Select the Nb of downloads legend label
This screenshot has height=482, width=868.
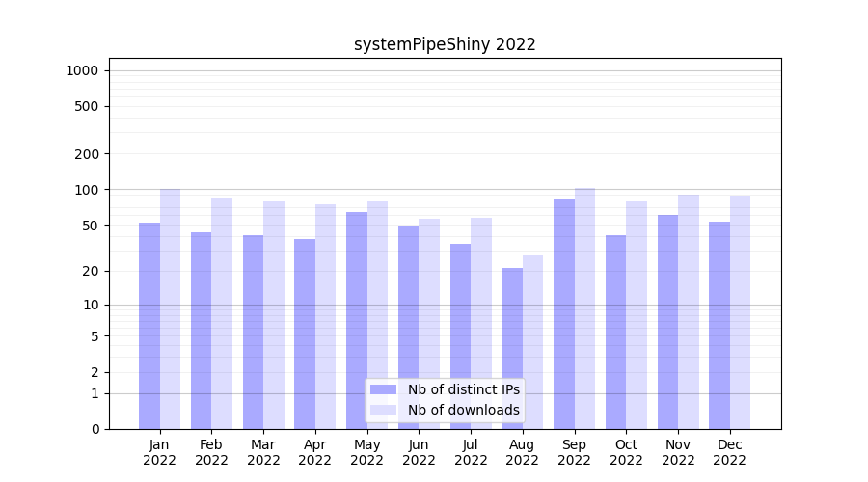click(x=463, y=410)
